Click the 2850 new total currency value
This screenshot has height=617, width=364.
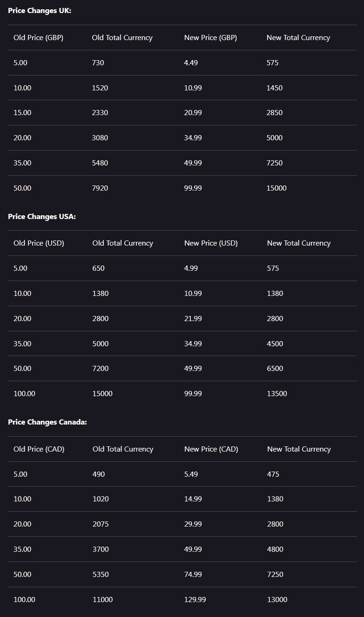coord(275,113)
